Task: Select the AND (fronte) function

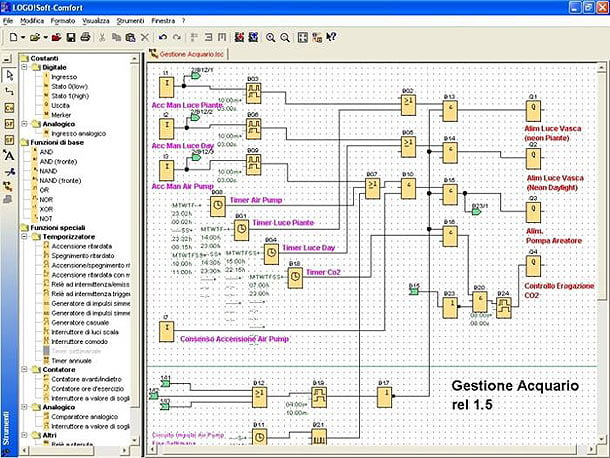Action: coord(58,161)
